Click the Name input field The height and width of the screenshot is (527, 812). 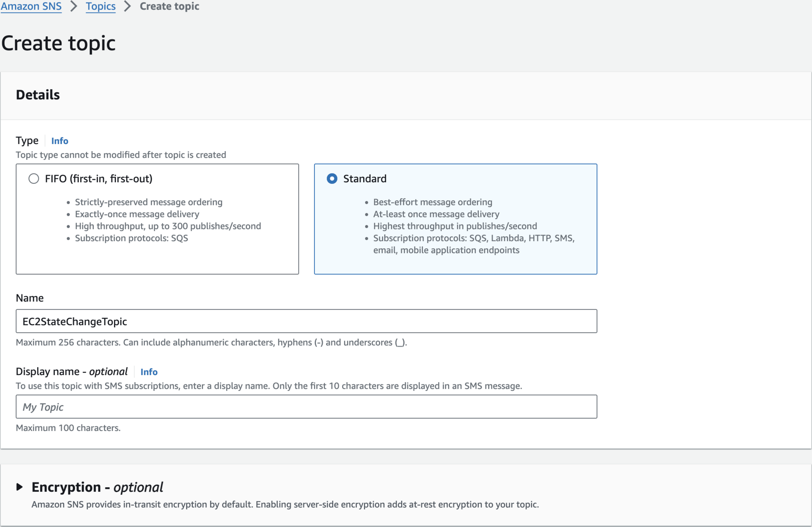(x=306, y=321)
